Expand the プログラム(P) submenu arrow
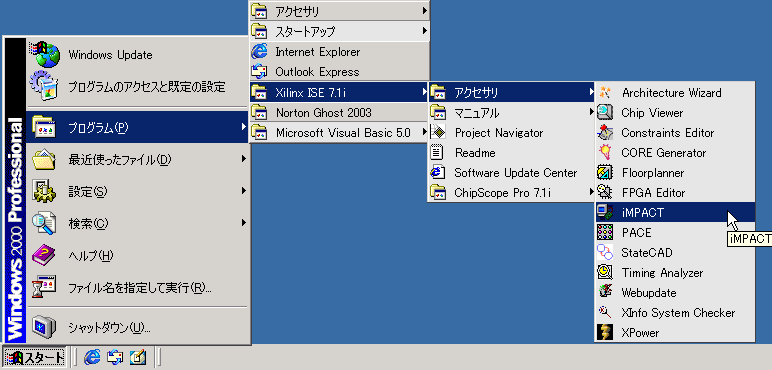 click(243, 127)
